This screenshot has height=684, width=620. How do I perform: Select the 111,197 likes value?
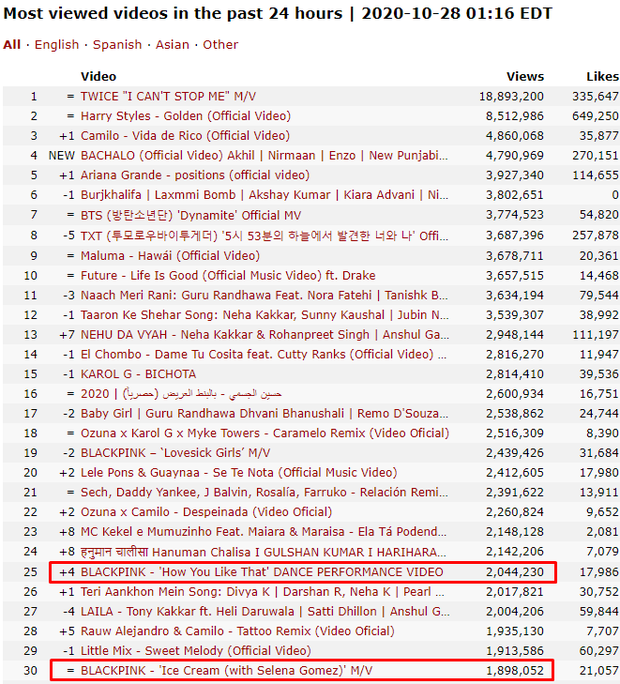click(596, 334)
